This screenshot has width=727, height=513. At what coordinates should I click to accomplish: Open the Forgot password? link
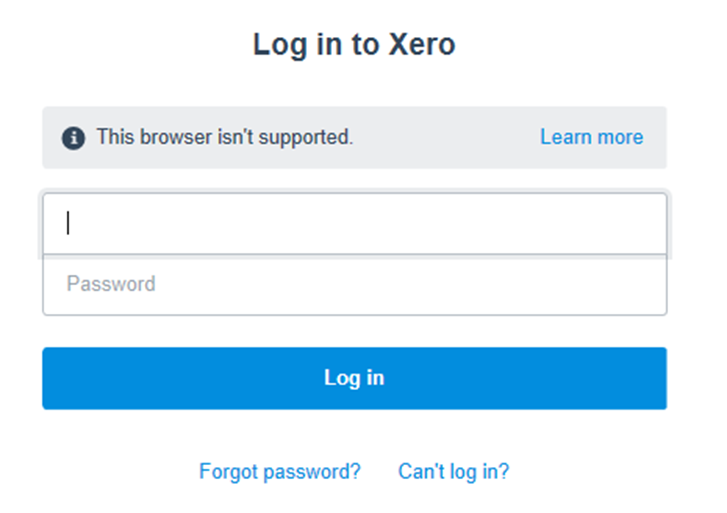click(279, 471)
